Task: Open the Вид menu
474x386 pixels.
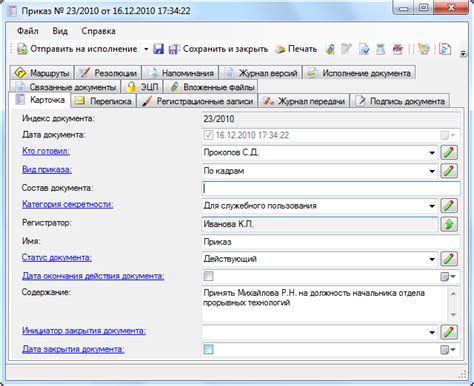Action: point(60,31)
